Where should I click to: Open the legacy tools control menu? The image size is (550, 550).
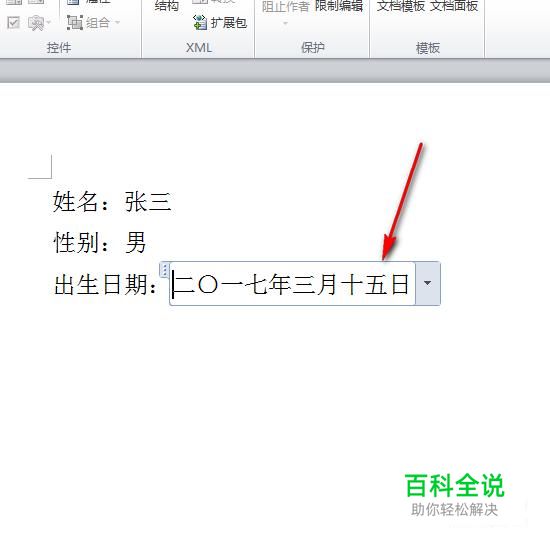[39, 23]
